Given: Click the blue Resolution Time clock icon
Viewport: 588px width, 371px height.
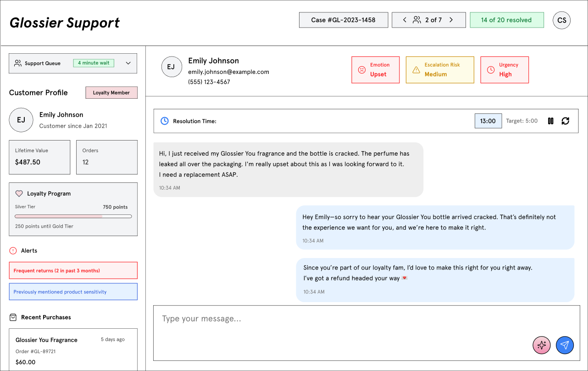Looking at the screenshot, I should [165, 121].
